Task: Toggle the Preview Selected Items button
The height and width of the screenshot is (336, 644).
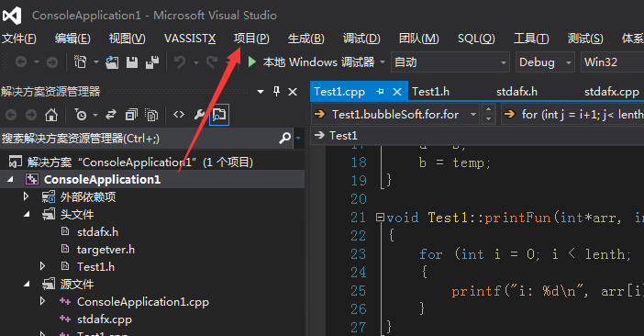Action: point(219,115)
